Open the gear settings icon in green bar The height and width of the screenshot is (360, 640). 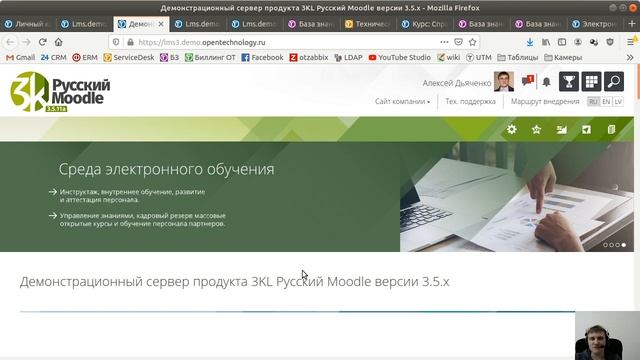click(511, 129)
